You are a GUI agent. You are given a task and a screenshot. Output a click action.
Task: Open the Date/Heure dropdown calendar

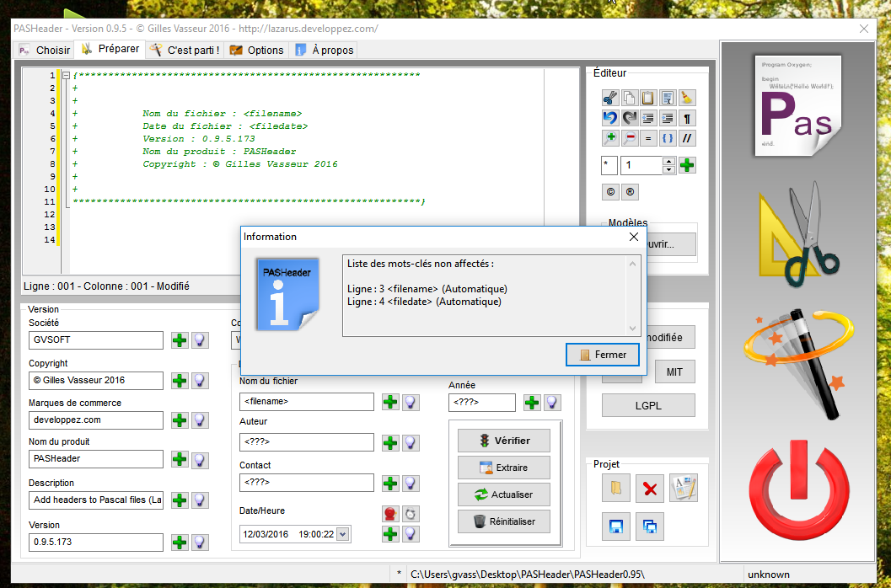click(x=341, y=534)
